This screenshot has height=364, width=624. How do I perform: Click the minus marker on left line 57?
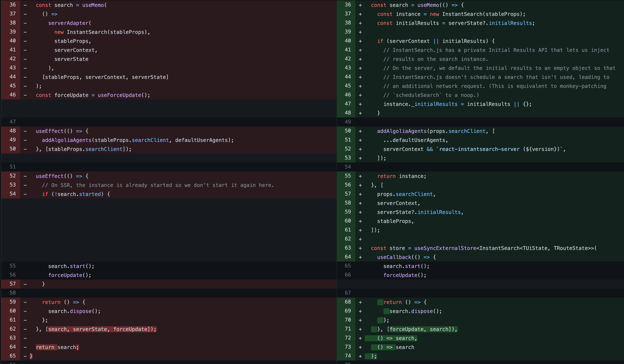[x=25, y=284]
